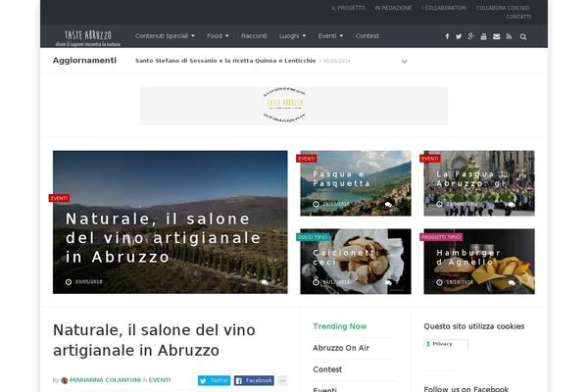
Task: Click comments icon on Hamburger d'Agnello card
Action: coord(512,282)
